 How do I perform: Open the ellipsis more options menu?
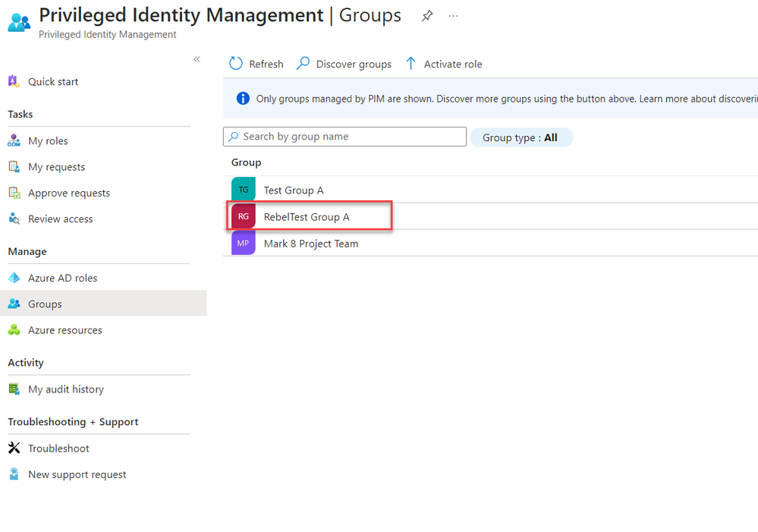coord(454,16)
